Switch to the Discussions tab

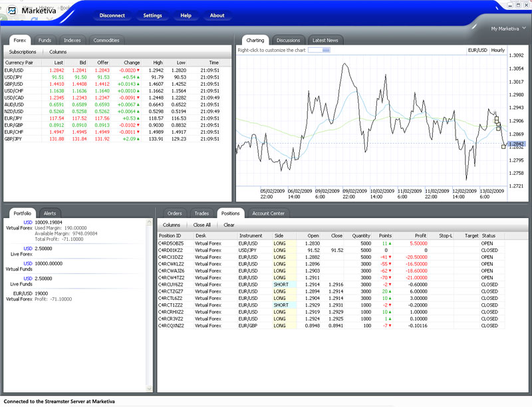pyautogui.click(x=288, y=40)
